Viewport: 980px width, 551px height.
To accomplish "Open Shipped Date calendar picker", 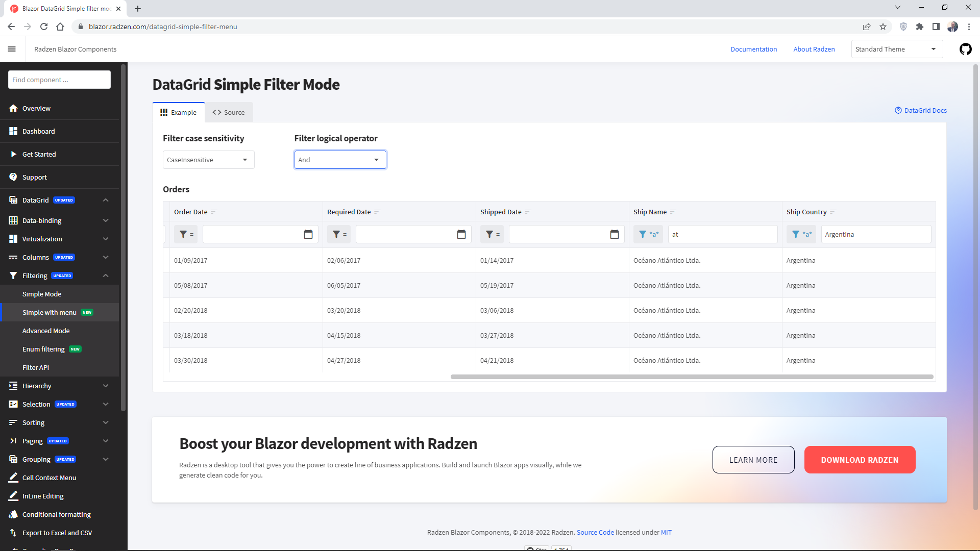I will (x=615, y=234).
